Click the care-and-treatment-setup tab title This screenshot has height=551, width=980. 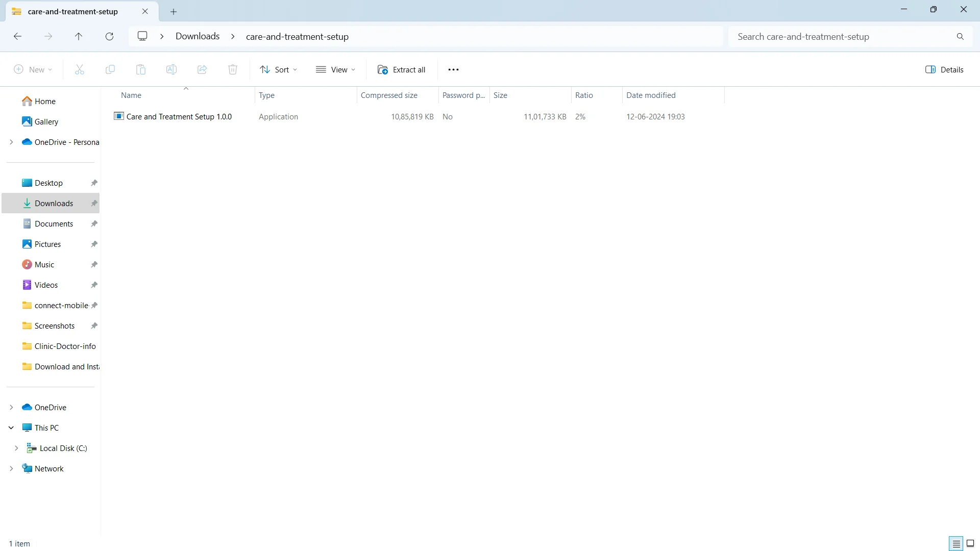point(72,12)
